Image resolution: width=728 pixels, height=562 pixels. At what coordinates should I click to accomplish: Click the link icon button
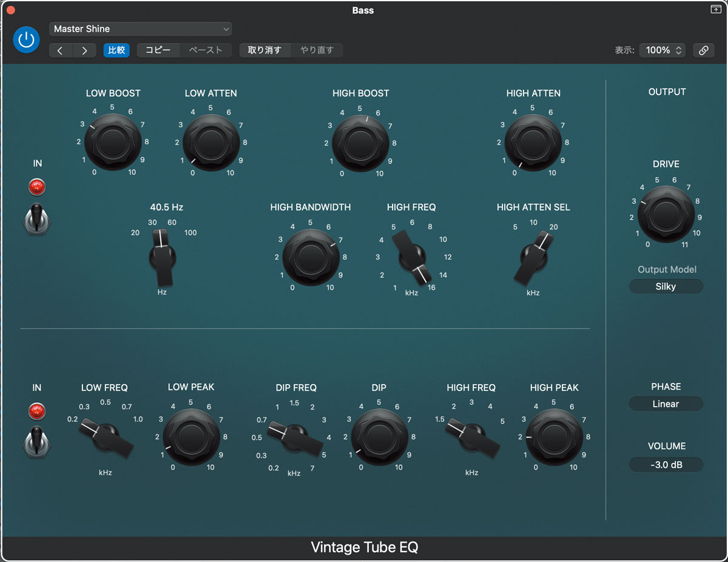tap(703, 50)
